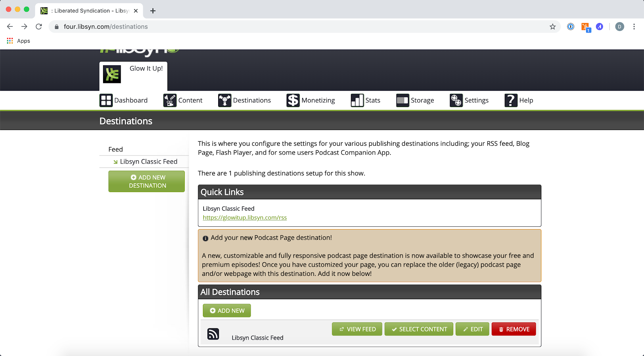
Task: Select the Liberated Syndication browser tab
Action: point(89,11)
